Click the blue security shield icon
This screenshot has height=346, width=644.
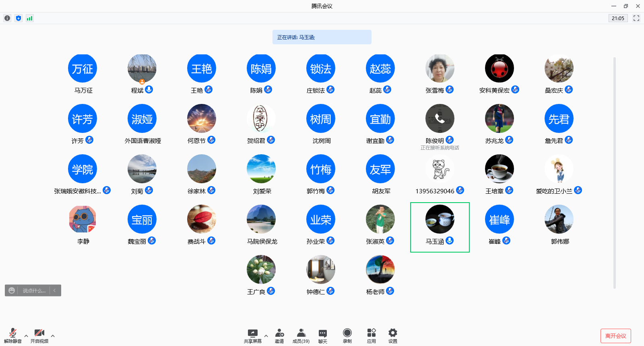click(x=19, y=18)
